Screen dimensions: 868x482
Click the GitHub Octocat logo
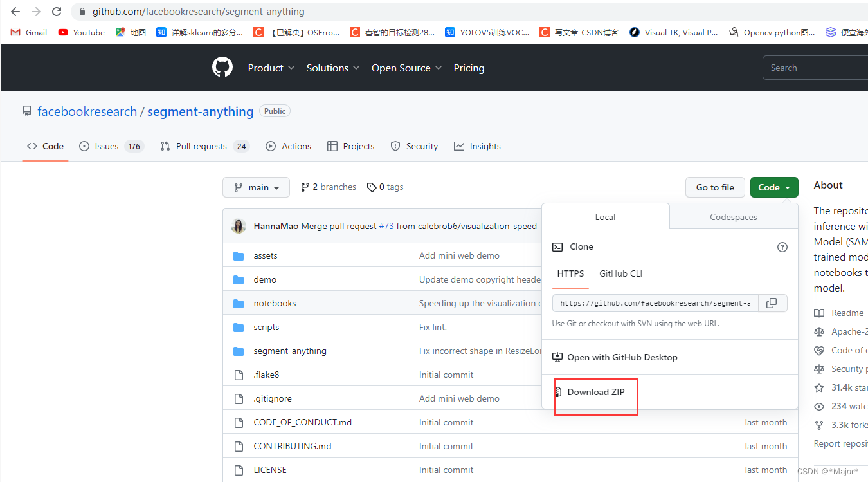pyautogui.click(x=222, y=68)
